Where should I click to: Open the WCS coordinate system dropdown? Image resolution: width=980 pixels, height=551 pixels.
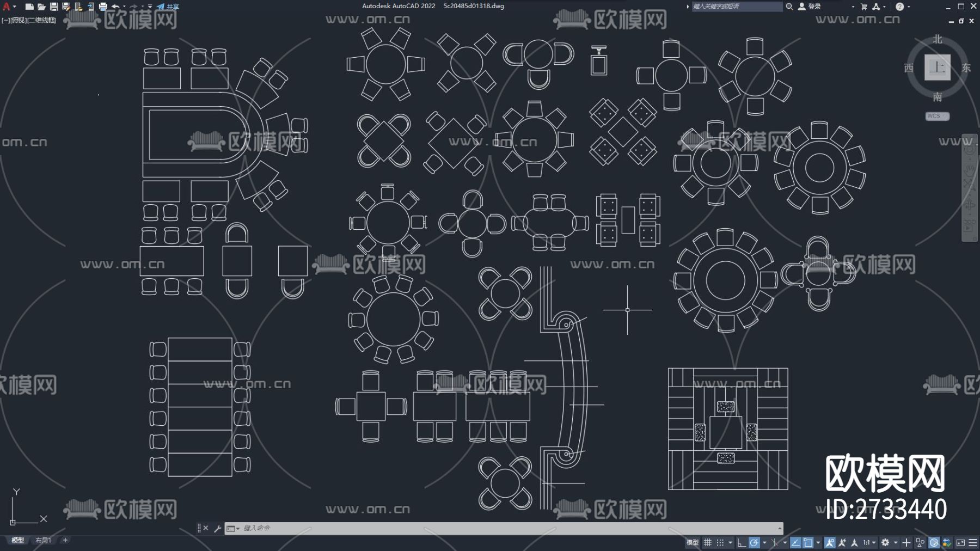click(938, 116)
